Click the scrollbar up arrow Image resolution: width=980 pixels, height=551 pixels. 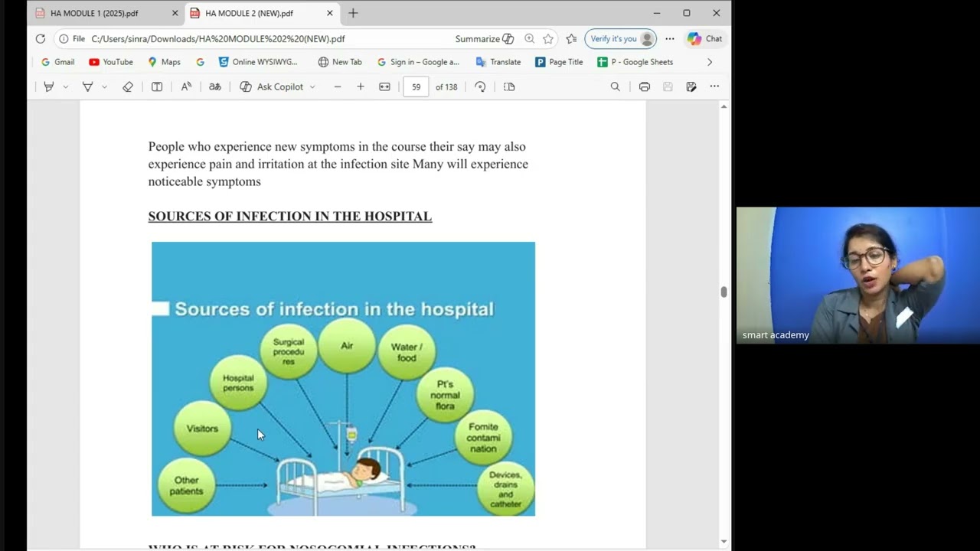click(x=724, y=106)
